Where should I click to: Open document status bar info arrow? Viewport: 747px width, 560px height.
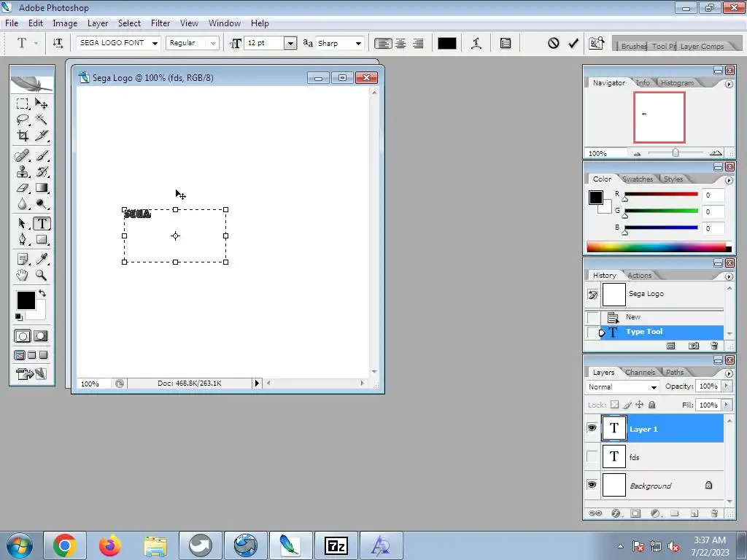pyautogui.click(x=257, y=383)
